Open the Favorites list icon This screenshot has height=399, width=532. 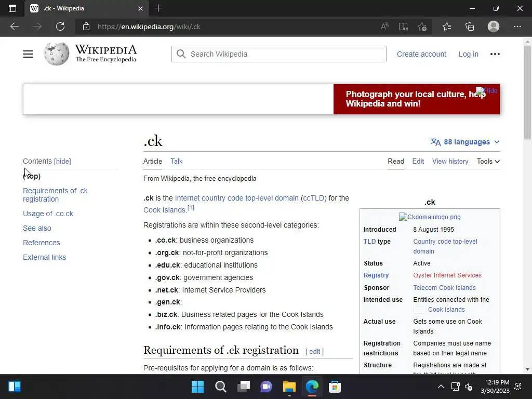pyautogui.click(x=447, y=26)
